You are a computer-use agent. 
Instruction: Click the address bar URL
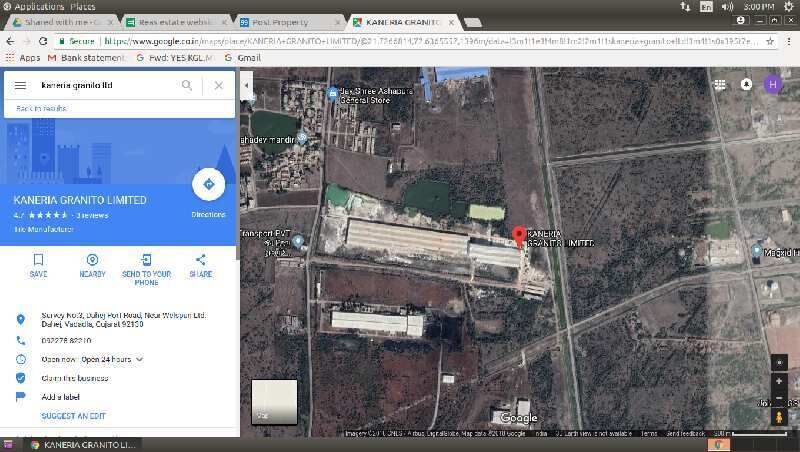(x=430, y=41)
